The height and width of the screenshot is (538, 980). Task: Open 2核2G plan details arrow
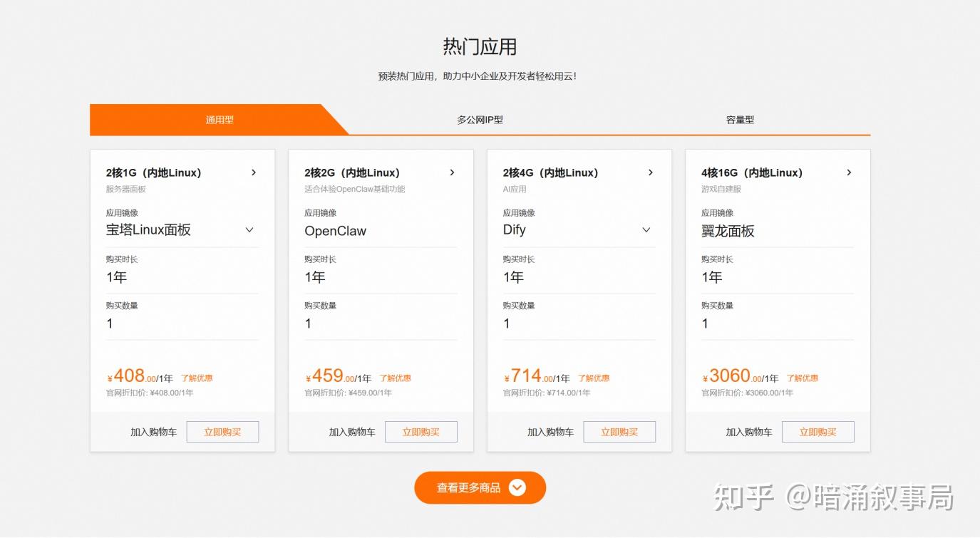[452, 172]
